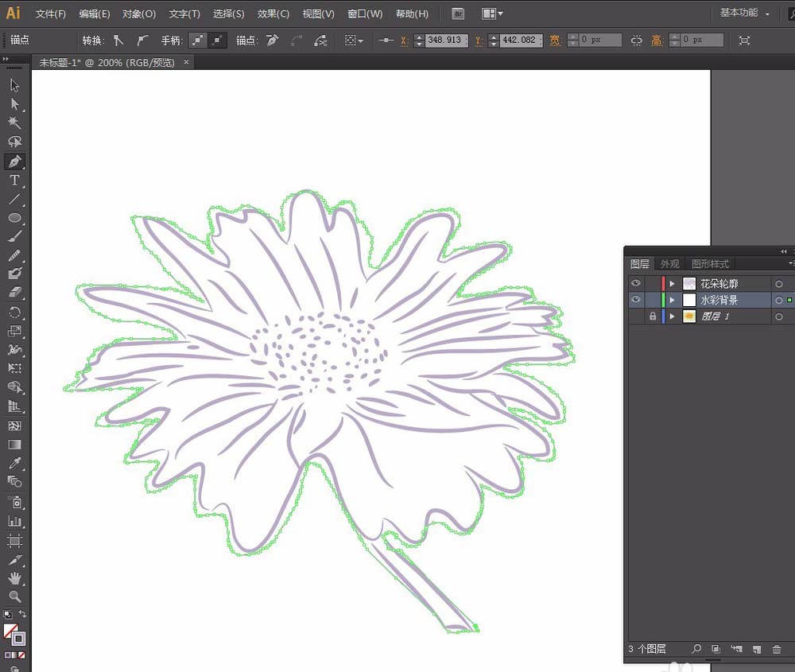The image size is (795, 672).
Task: Expand the 图层 1 layer tree
Action: (672, 317)
